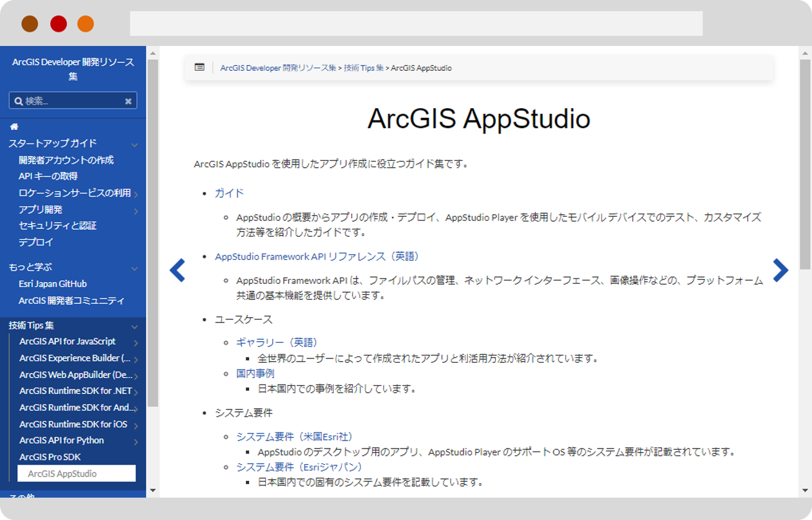The height and width of the screenshot is (520, 812).
Task: Expand ArcGIS Runtime SDK for iOS chevron
Action: click(x=135, y=426)
